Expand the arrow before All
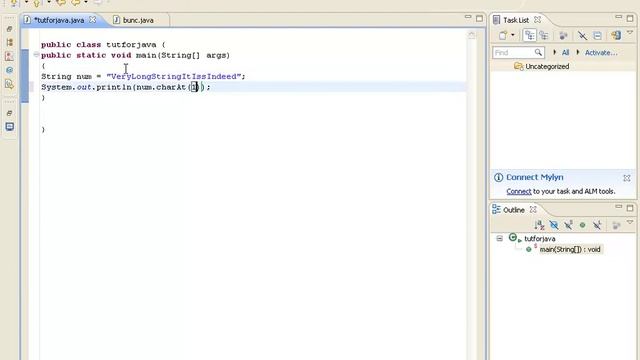 (554, 52)
